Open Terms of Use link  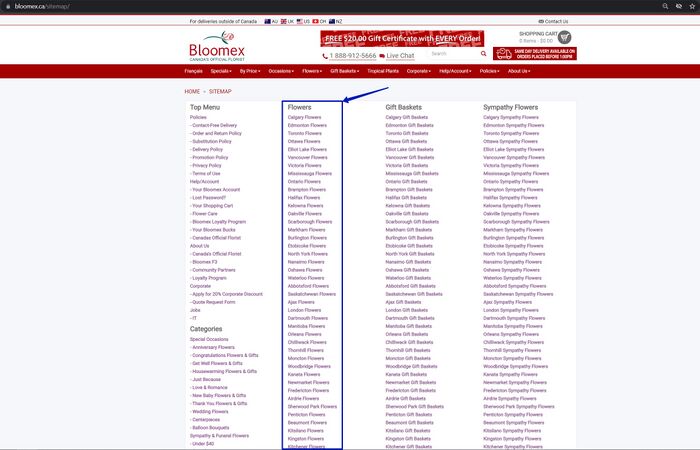pyautogui.click(x=205, y=174)
